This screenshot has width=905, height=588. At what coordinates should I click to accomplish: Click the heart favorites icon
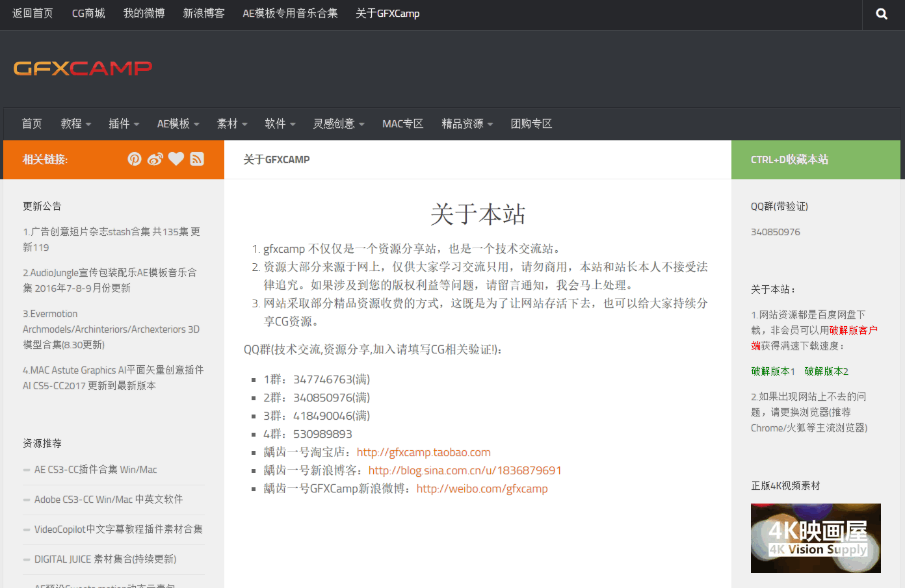pyautogui.click(x=176, y=159)
